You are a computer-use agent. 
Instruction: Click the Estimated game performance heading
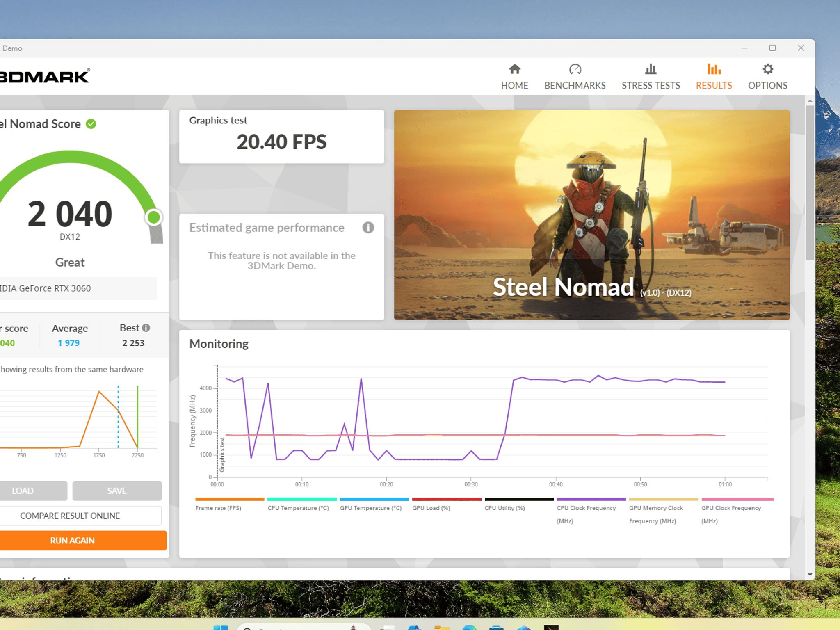[x=267, y=228]
